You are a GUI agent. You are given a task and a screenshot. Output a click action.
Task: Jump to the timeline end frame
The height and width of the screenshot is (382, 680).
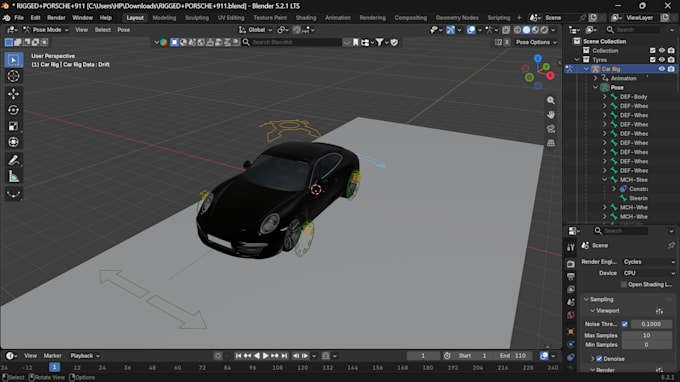284,356
